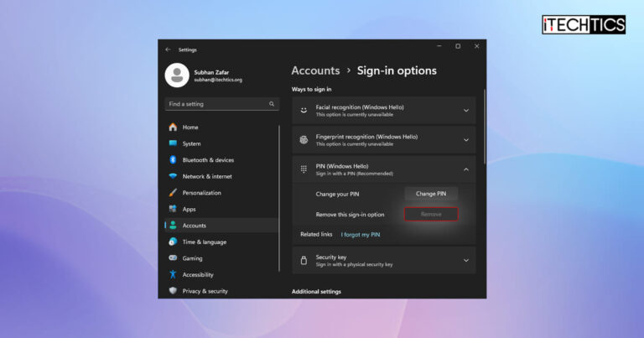This screenshot has height=338, width=644.
Task: Click the Bluetooth icon in sidebar
Action: pyautogui.click(x=173, y=159)
